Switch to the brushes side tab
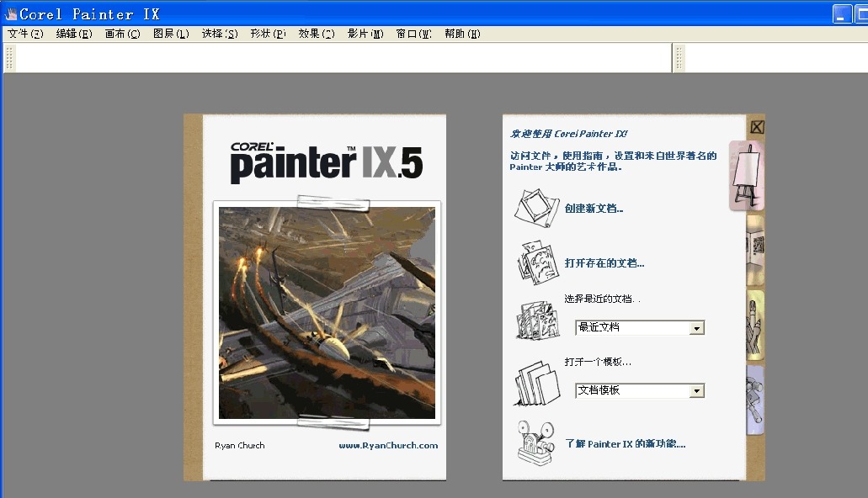868x498 pixels. click(x=756, y=325)
